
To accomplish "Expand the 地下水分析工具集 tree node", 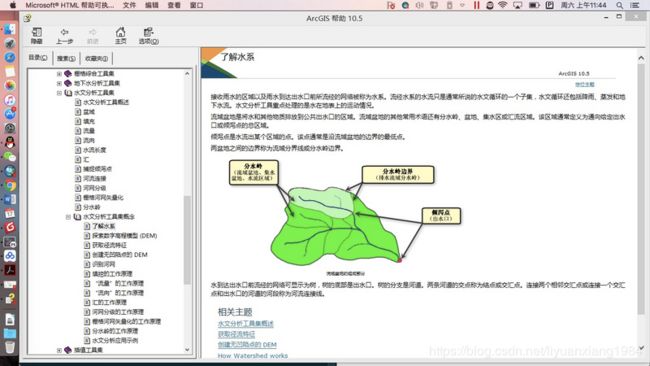I will 59,83.
